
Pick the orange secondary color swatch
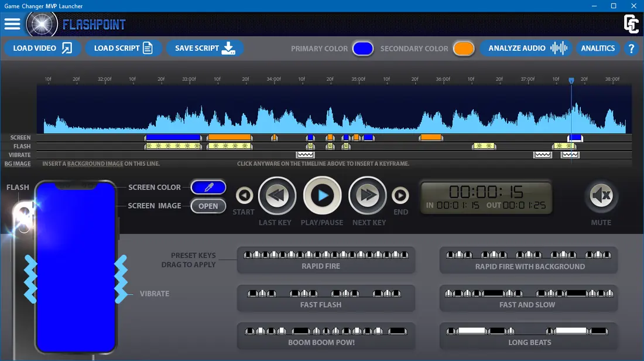(x=464, y=49)
